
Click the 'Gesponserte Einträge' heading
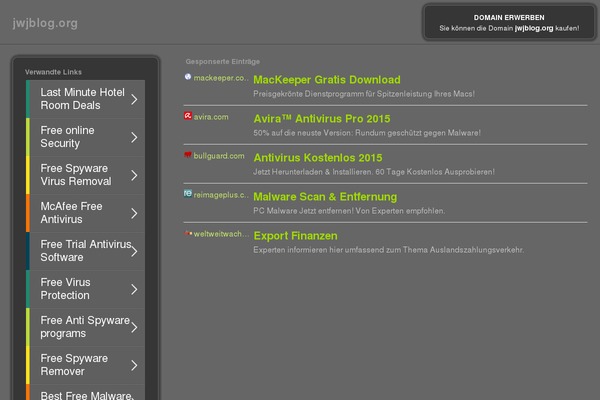tap(223, 61)
